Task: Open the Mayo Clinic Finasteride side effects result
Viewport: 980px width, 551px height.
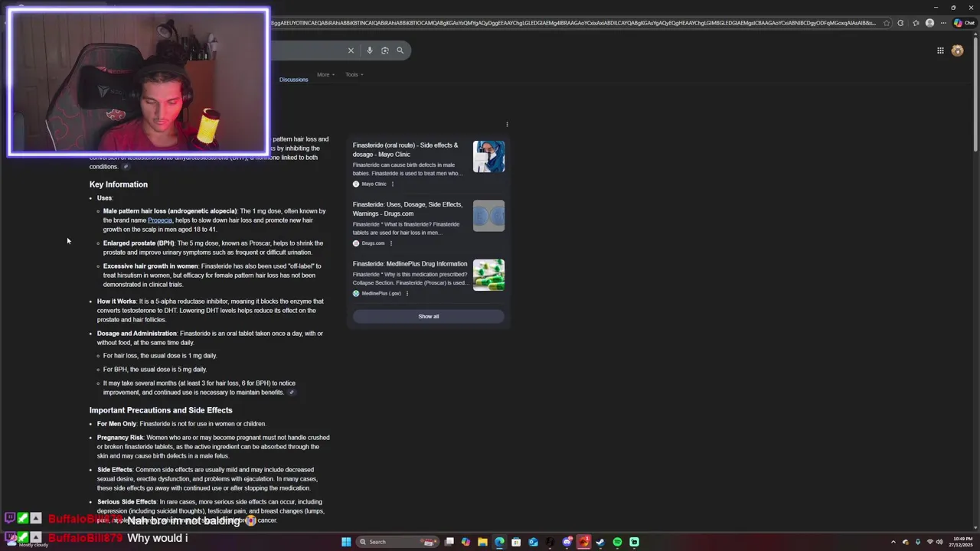Action: tap(405, 149)
